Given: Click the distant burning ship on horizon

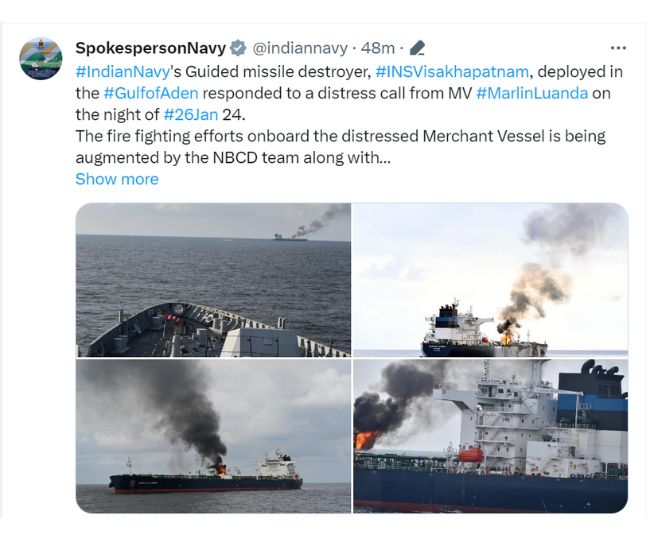Looking at the screenshot, I should (x=290, y=237).
